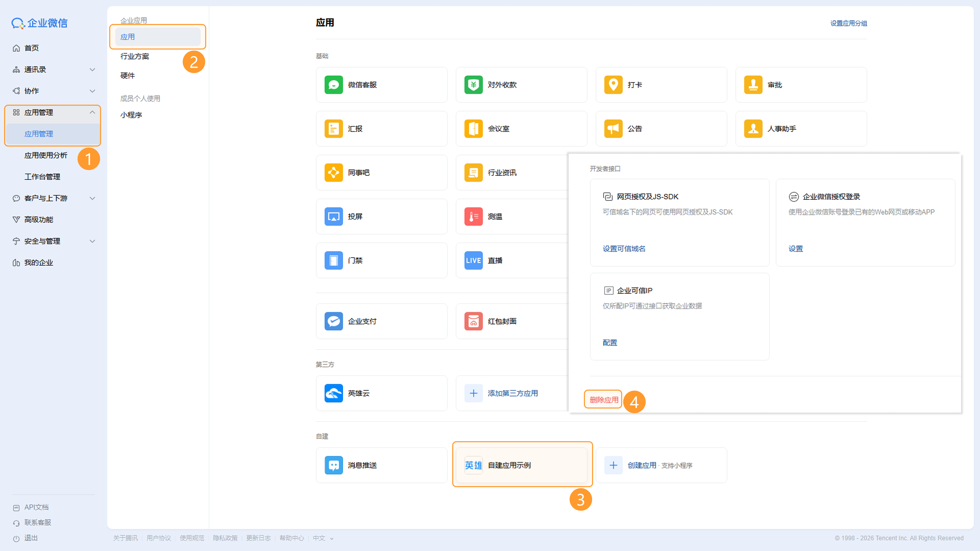Screen dimensions: 980x551
Task: Click the 企业微信授权登录 icon
Action: [x=794, y=197]
